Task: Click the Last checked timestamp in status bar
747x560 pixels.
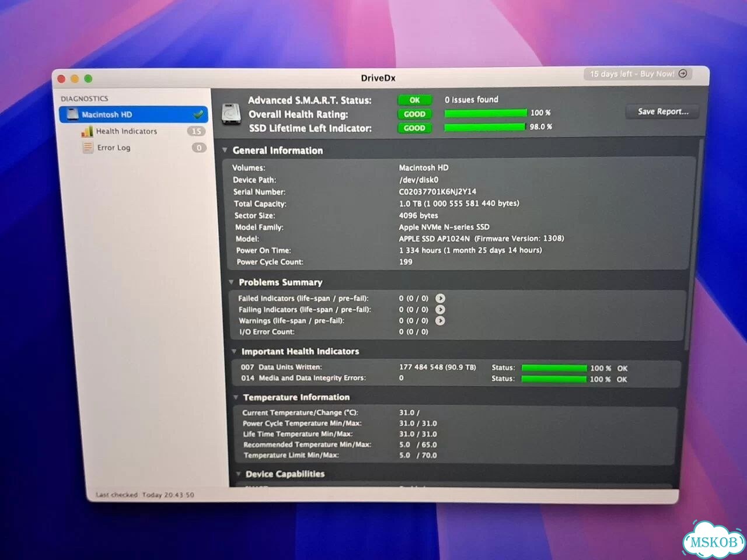Action: click(145, 495)
